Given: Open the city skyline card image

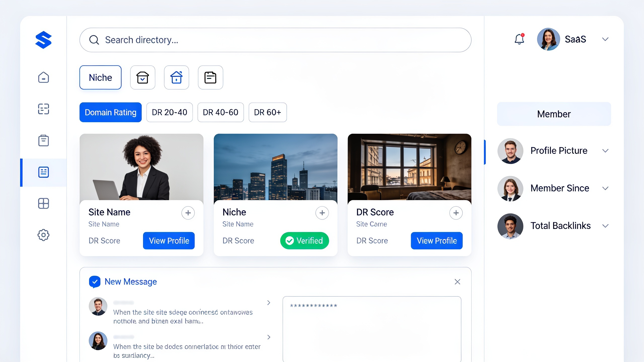Looking at the screenshot, I should 275,167.
